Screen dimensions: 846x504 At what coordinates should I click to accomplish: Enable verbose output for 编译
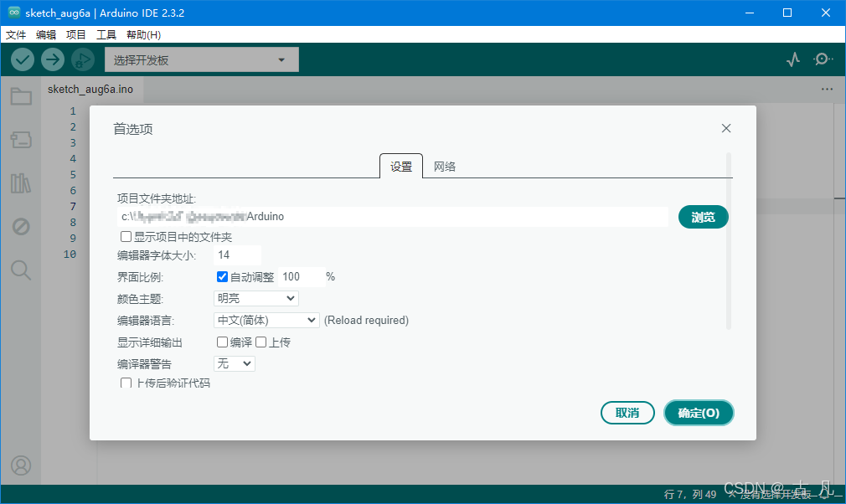click(x=222, y=342)
